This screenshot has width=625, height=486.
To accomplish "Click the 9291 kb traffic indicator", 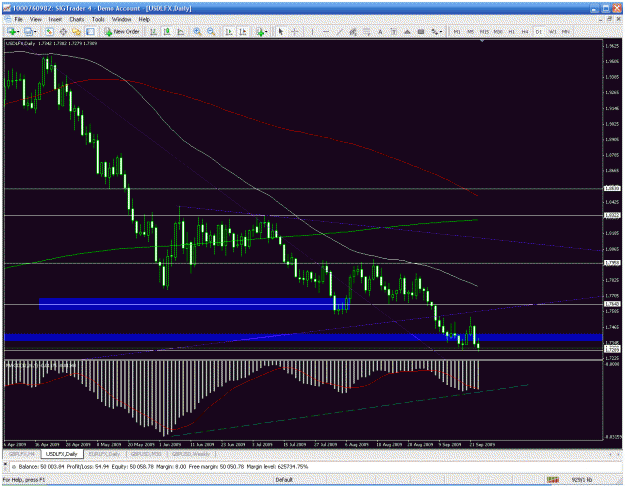I will (x=582, y=480).
